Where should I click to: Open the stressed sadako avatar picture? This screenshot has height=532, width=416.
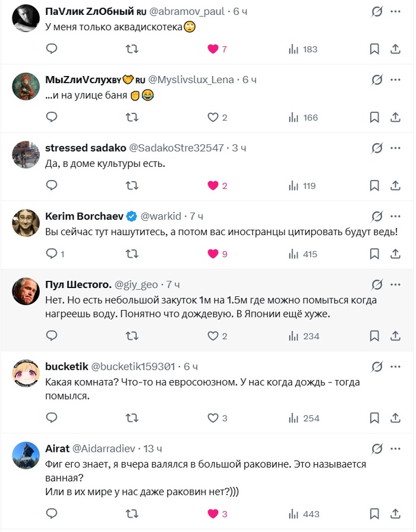(x=26, y=155)
